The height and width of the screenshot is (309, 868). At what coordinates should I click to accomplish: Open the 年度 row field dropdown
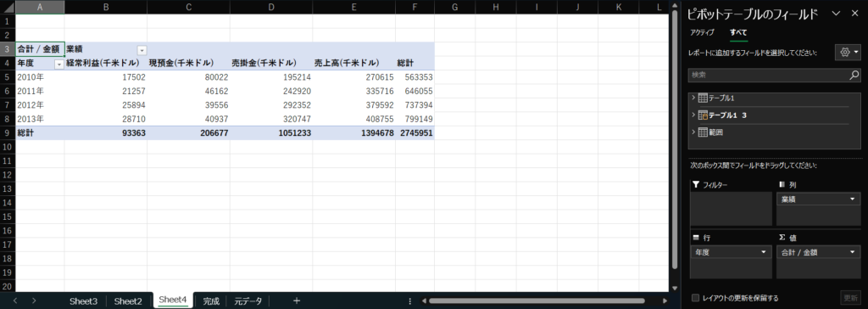(764, 252)
